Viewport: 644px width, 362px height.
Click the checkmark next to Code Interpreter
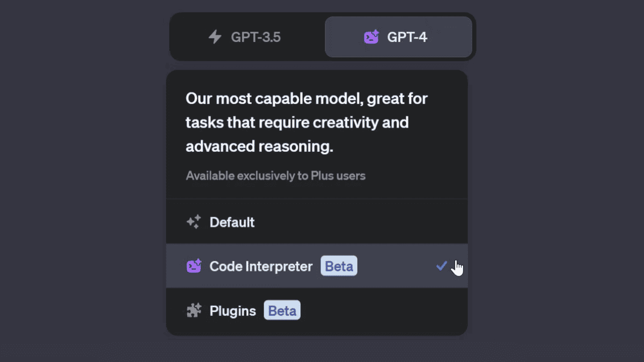coord(441,265)
